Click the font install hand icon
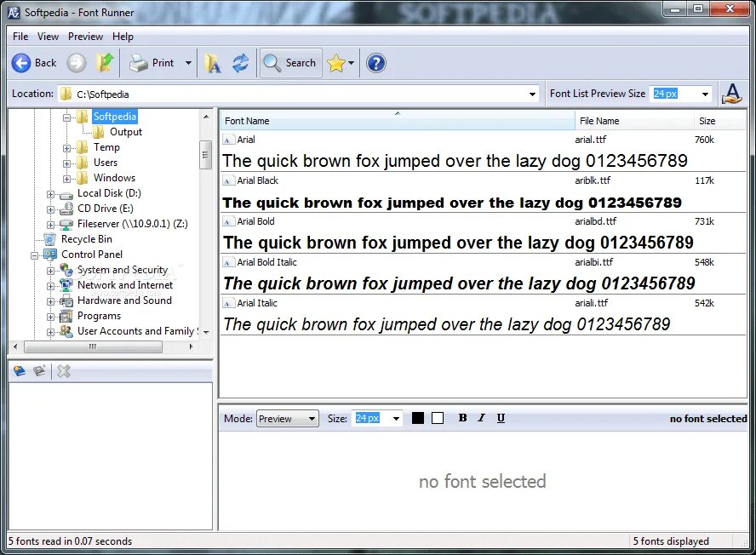The width and height of the screenshot is (756, 555). coord(732,94)
